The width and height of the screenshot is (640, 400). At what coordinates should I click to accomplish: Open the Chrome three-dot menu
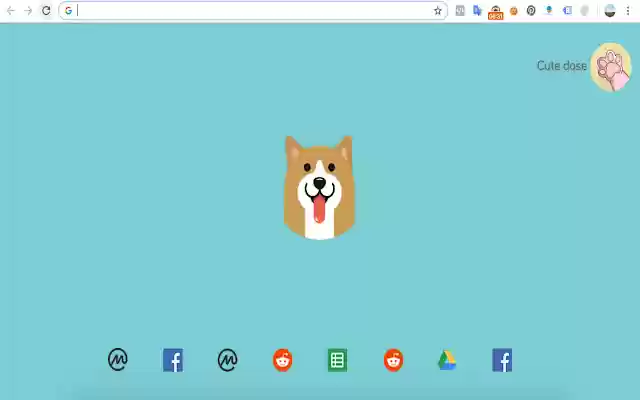[628, 11]
